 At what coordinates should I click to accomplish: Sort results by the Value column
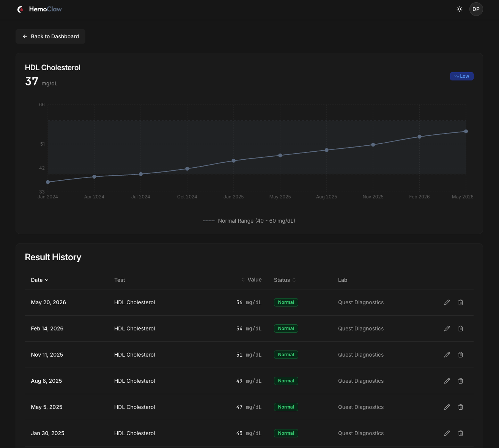tap(252, 280)
